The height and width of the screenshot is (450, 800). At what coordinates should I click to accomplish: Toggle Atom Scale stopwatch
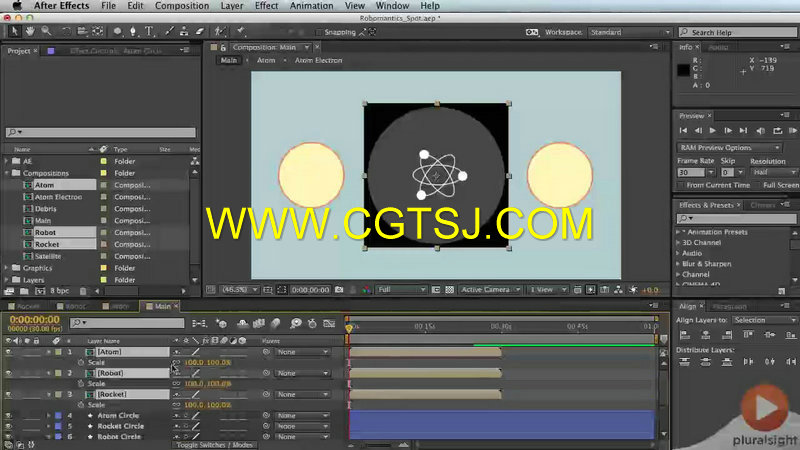pos(81,362)
